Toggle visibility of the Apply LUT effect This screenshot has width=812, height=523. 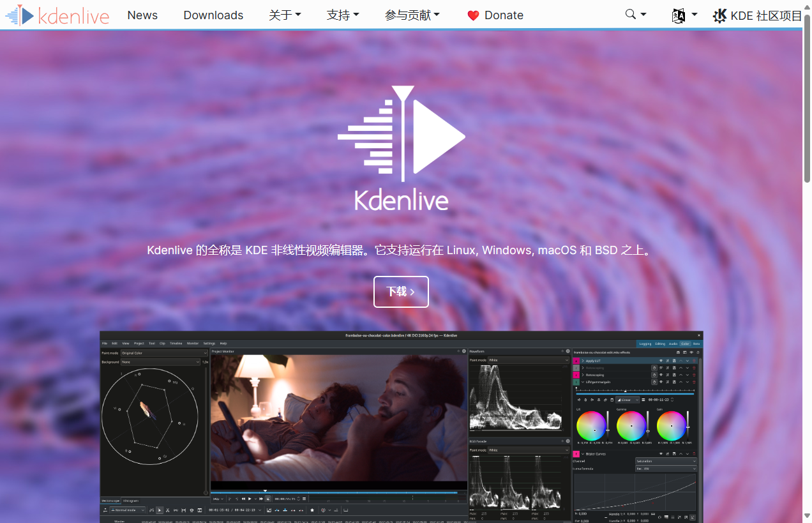pos(661,361)
